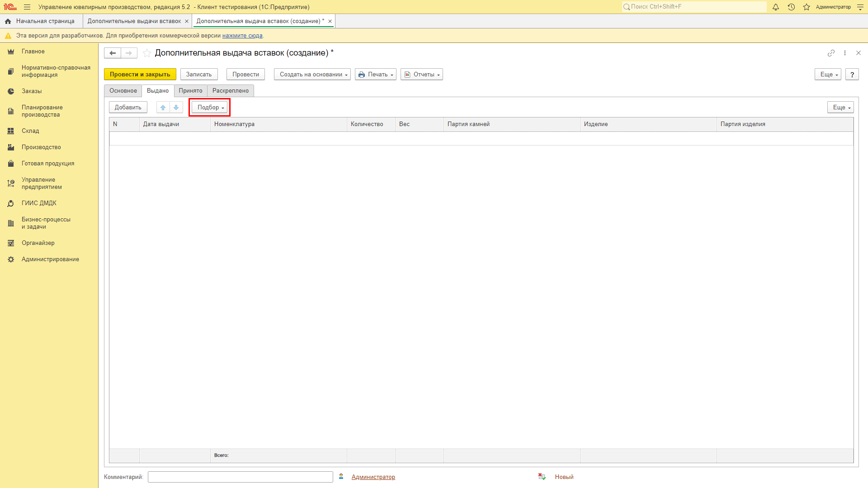Close the Дополнительная выдача вставок (создание) tab
The height and width of the screenshot is (488, 868).
[330, 21]
